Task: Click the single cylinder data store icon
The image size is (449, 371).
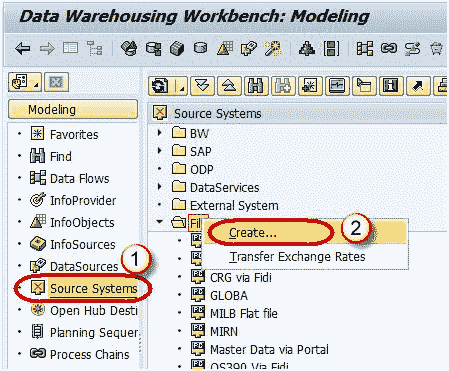Action: [201, 48]
